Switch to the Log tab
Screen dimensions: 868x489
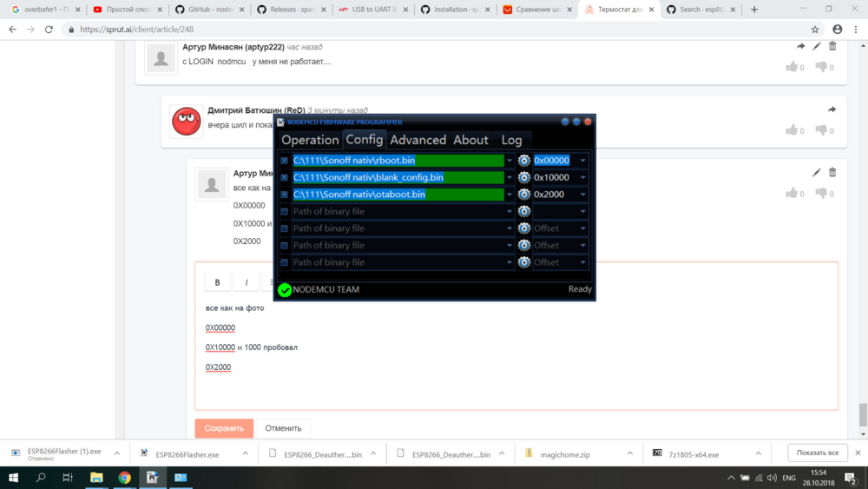(x=511, y=140)
